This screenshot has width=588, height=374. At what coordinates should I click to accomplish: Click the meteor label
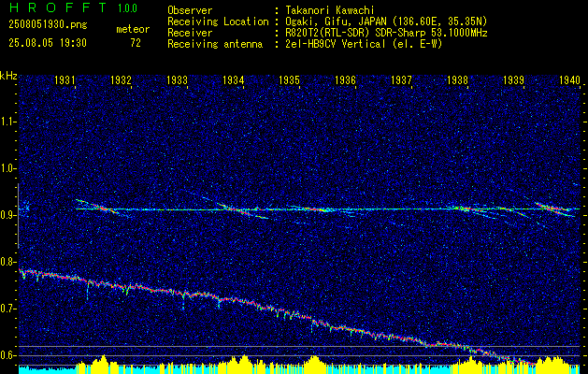coord(133,29)
